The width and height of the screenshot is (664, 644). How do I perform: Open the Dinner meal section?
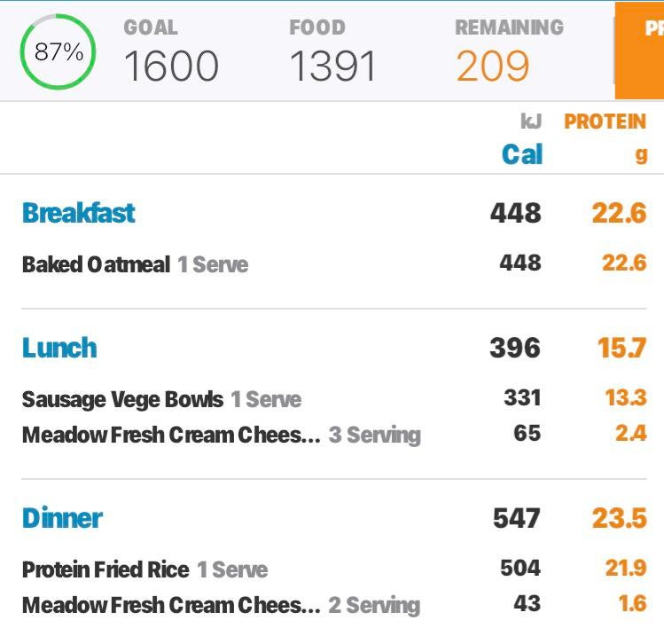(x=62, y=518)
